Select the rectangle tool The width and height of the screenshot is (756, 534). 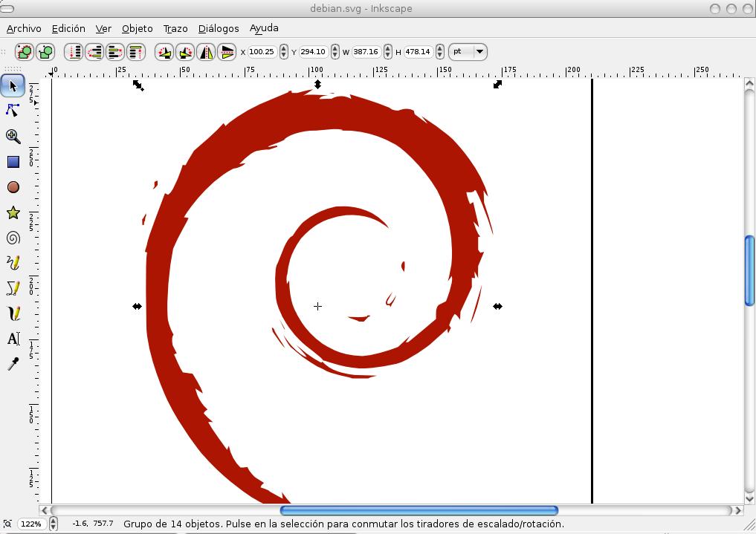pyautogui.click(x=13, y=162)
